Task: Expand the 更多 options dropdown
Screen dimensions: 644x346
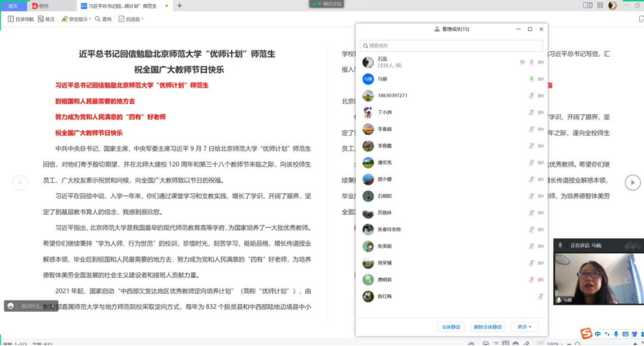Action: point(524,327)
